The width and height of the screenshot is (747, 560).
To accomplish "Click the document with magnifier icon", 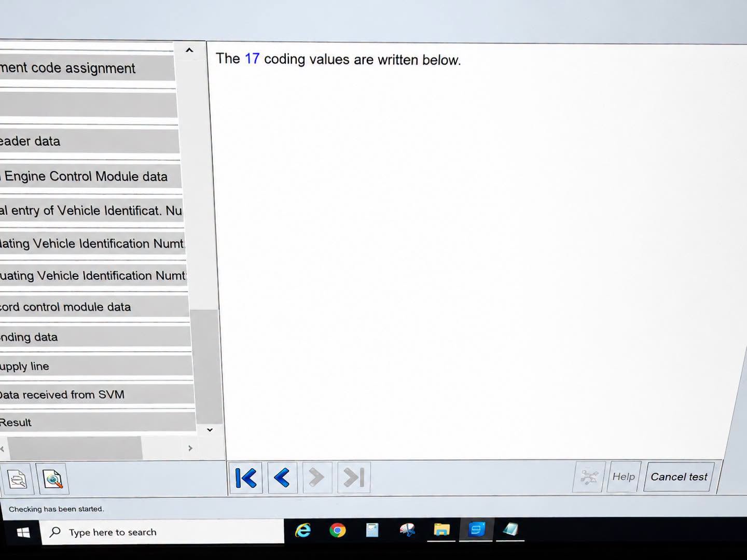I will pyautogui.click(x=52, y=479).
